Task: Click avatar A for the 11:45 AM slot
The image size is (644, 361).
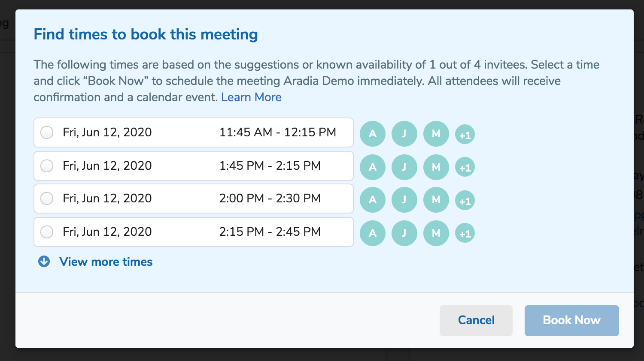Action: tap(373, 134)
